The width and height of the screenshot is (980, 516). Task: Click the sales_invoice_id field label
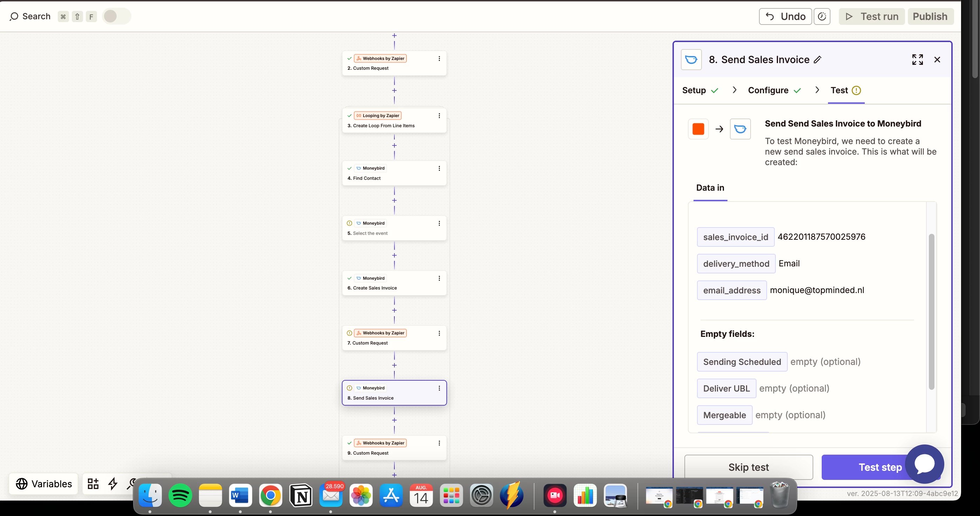736,237
